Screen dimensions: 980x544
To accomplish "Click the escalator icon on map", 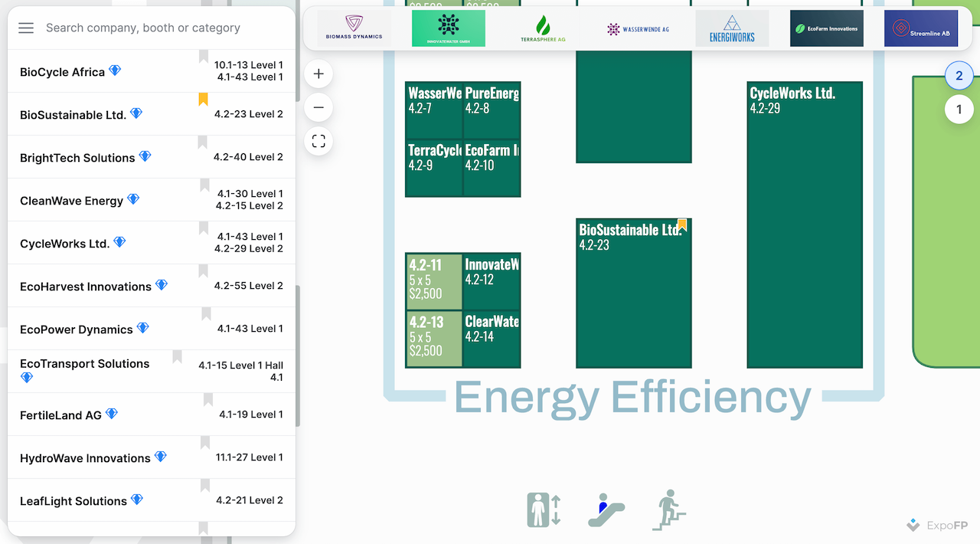I will [x=606, y=510].
